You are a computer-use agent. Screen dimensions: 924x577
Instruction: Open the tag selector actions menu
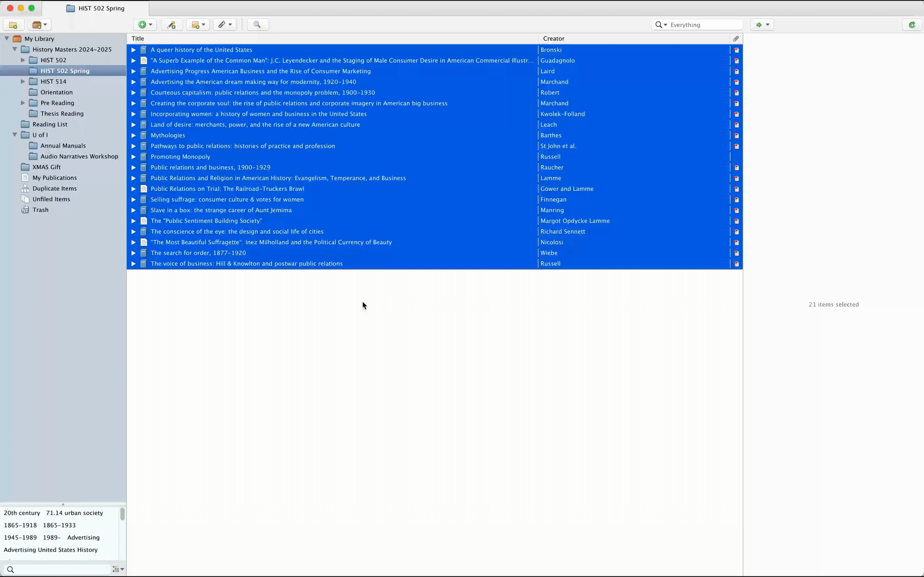click(118, 570)
